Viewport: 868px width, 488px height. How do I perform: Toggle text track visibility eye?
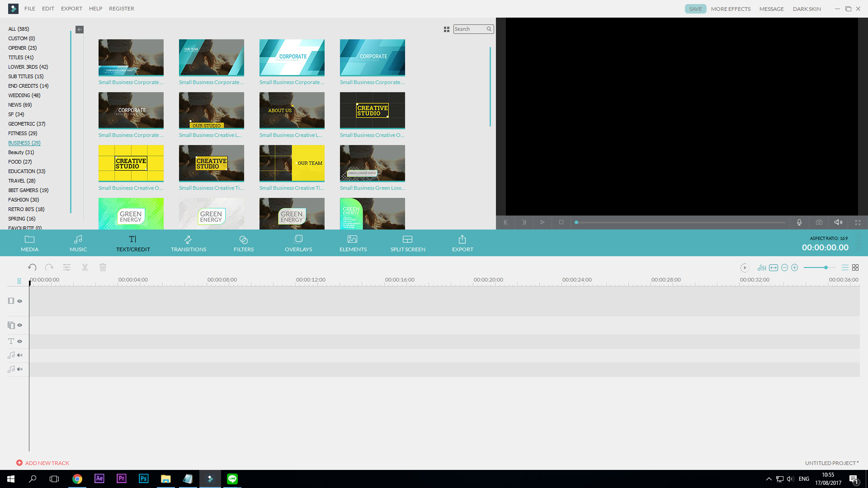[20, 342]
